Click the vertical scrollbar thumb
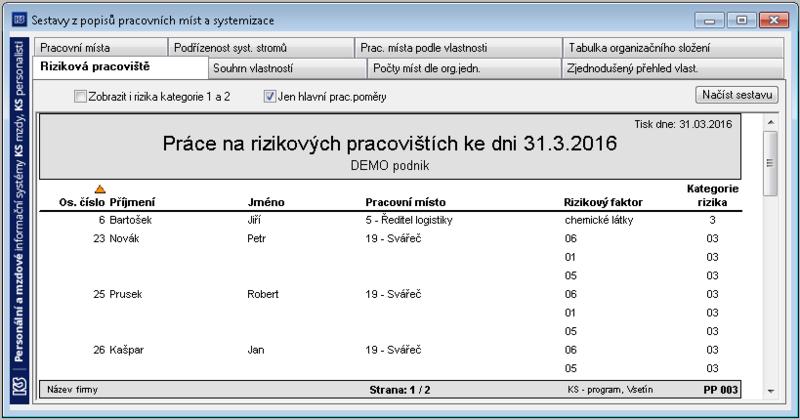The height and width of the screenshot is (420, 800). point(770,163)
